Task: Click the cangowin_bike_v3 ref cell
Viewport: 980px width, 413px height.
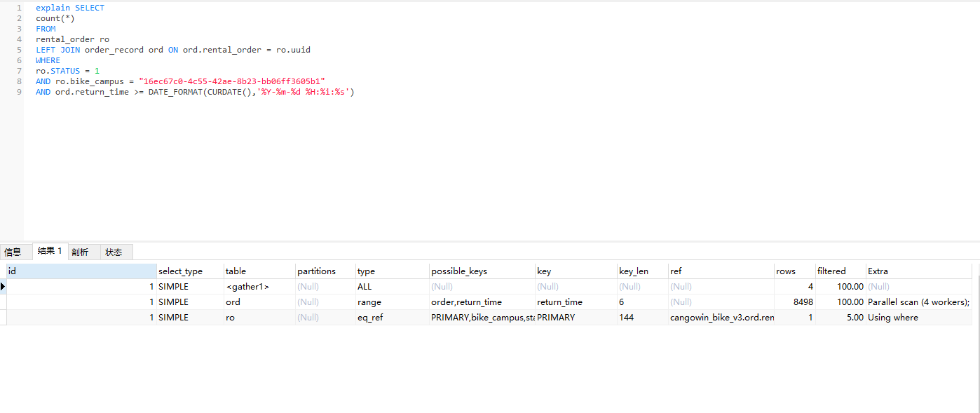Action: (721, 318)
